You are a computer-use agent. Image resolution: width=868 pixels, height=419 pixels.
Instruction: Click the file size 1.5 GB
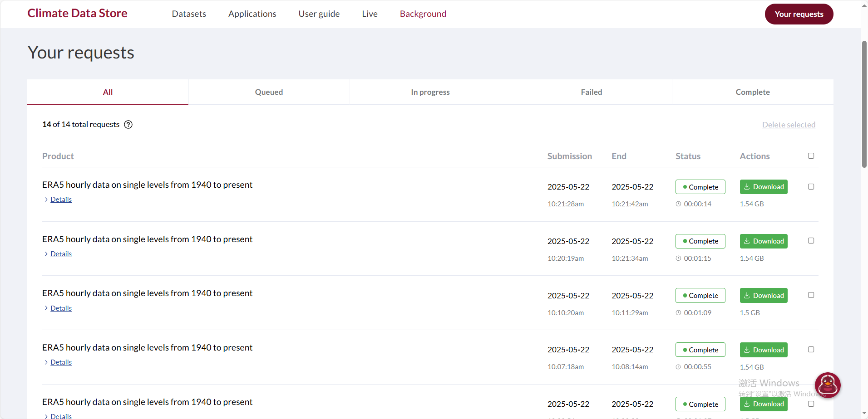pyautogui.click(x=750, y=313)
